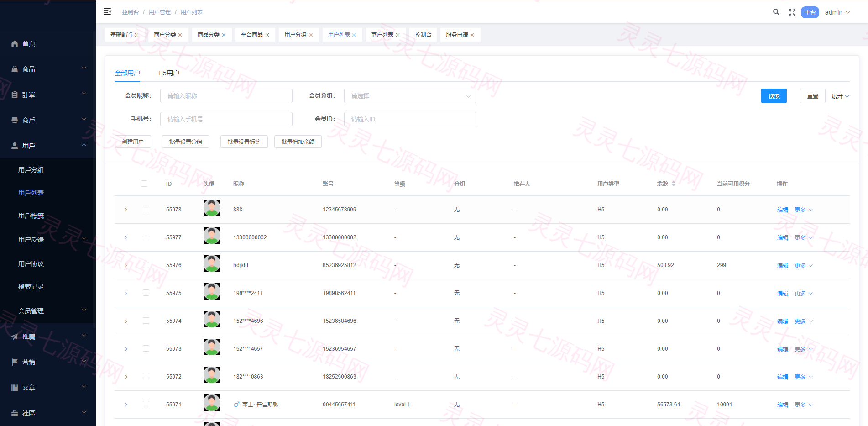Click the blue 搜索 button
The image size is (868, 426).
tap(774, 96)
